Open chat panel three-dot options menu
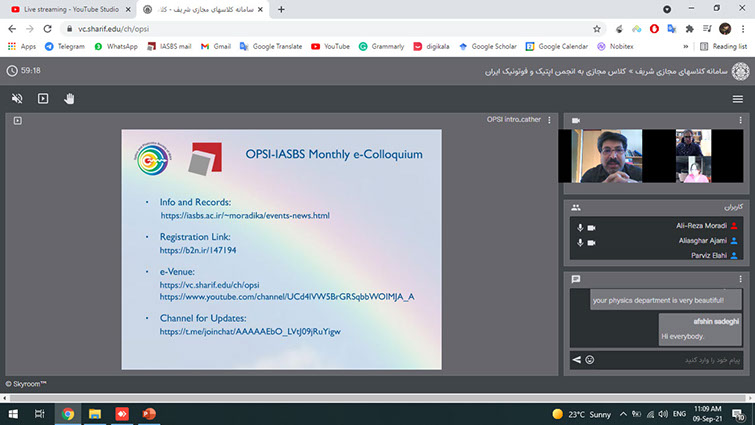 740,278
